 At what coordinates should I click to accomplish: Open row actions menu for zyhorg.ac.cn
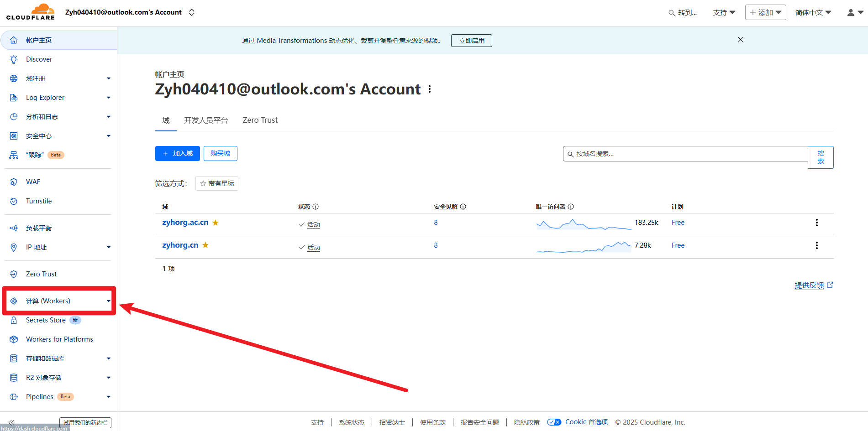coord(817,223)
